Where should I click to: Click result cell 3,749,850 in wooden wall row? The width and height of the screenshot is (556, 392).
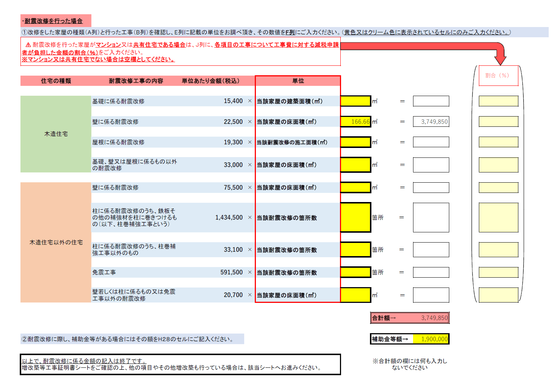click(431, 122)
